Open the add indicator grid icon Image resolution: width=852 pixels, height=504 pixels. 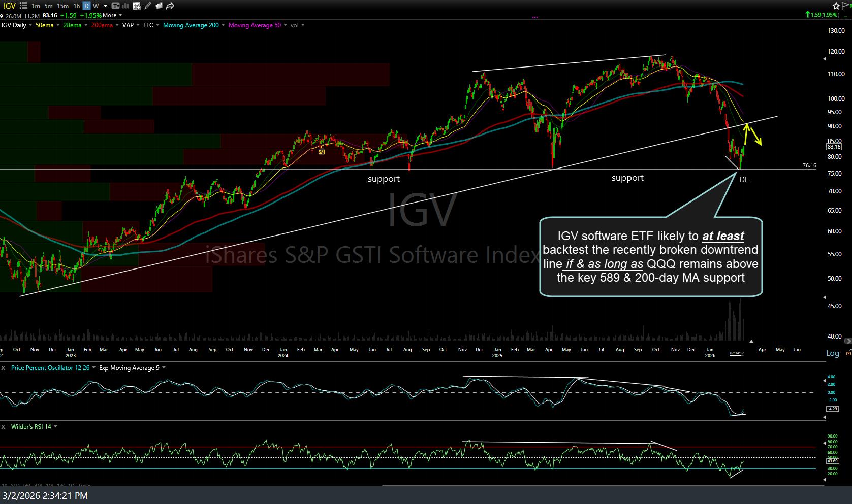tap(136, 6)
